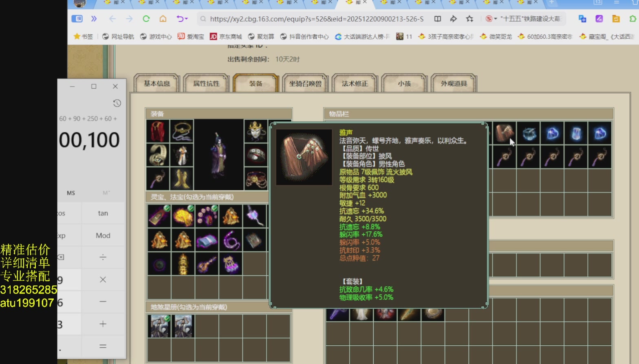Open the 书签 bookmarks menu

83,37
